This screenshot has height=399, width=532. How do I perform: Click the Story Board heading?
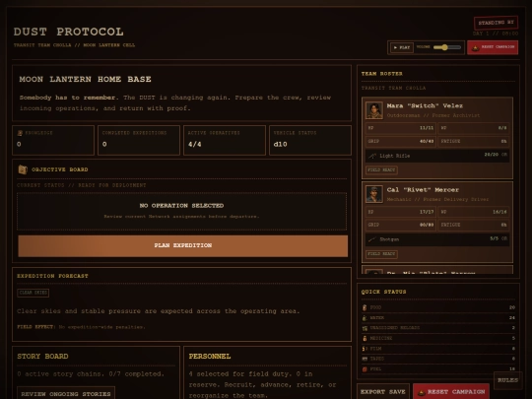42,357
